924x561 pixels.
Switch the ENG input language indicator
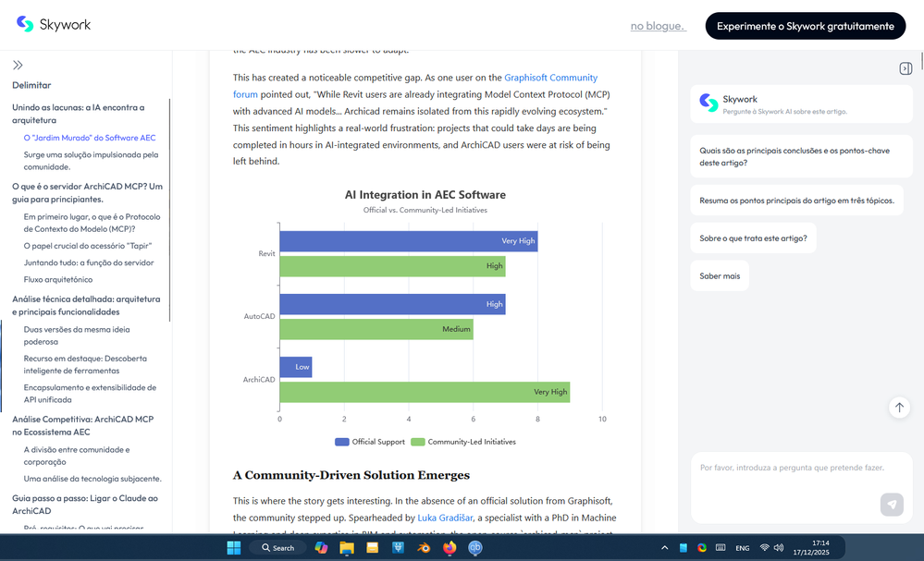click(x=743, y=548)
